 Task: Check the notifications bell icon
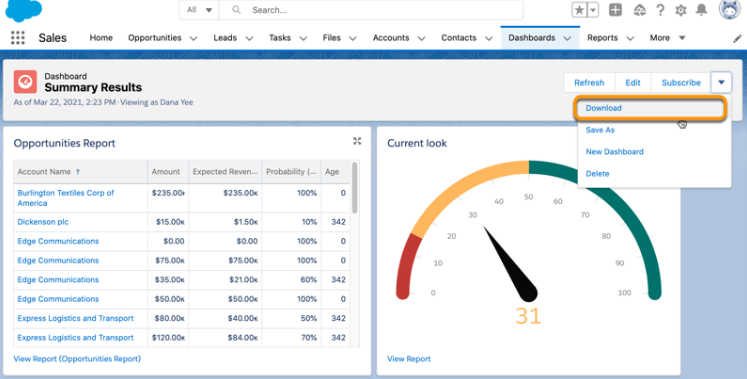click(701, 10)
